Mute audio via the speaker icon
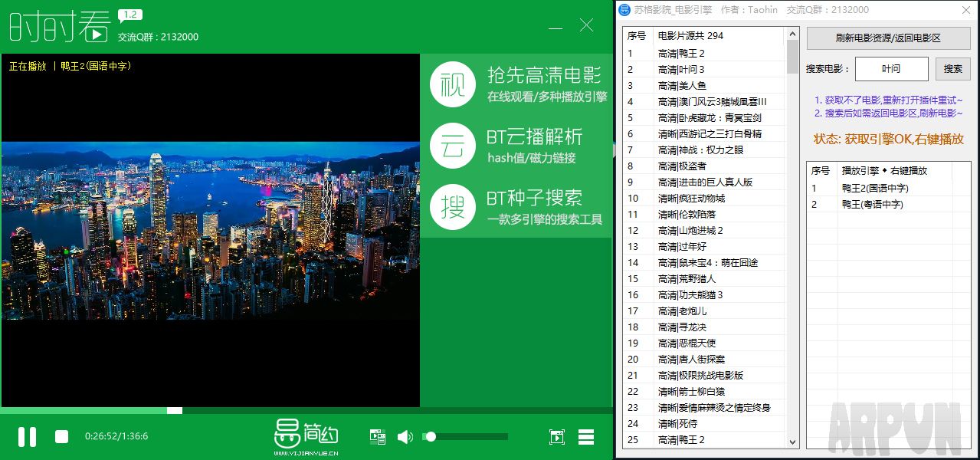 [x=405, y=436]
